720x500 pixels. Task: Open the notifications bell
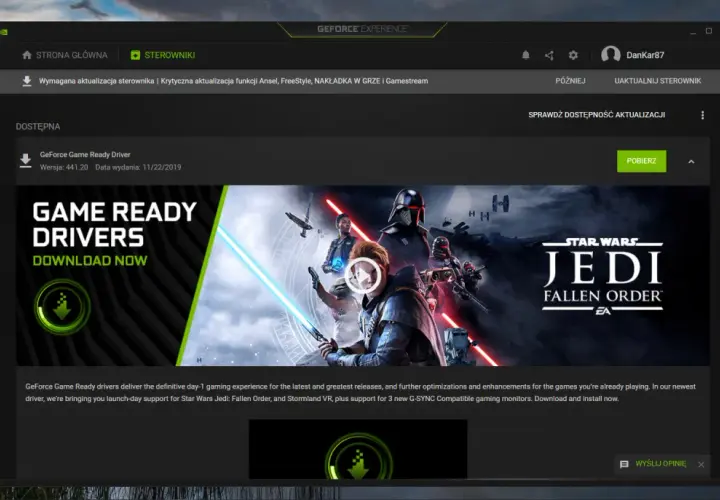[x=526, y=55]
